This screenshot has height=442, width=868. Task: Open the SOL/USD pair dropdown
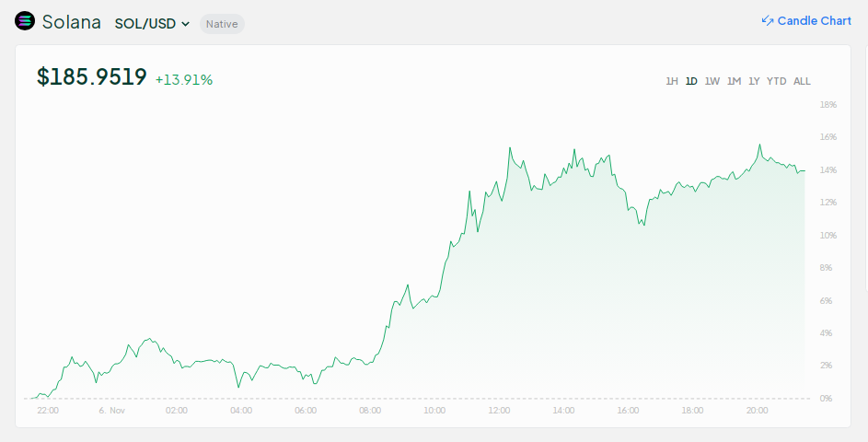[153, 24]
